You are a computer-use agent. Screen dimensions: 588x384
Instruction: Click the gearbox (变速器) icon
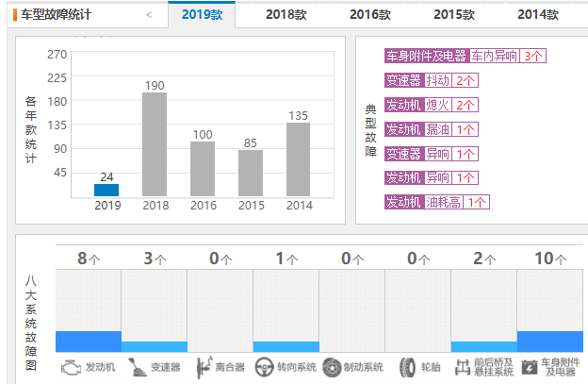(137, 367)
